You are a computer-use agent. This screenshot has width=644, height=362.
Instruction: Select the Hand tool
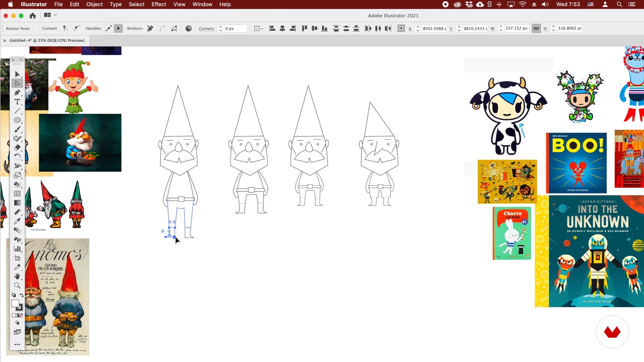(17, 276)
